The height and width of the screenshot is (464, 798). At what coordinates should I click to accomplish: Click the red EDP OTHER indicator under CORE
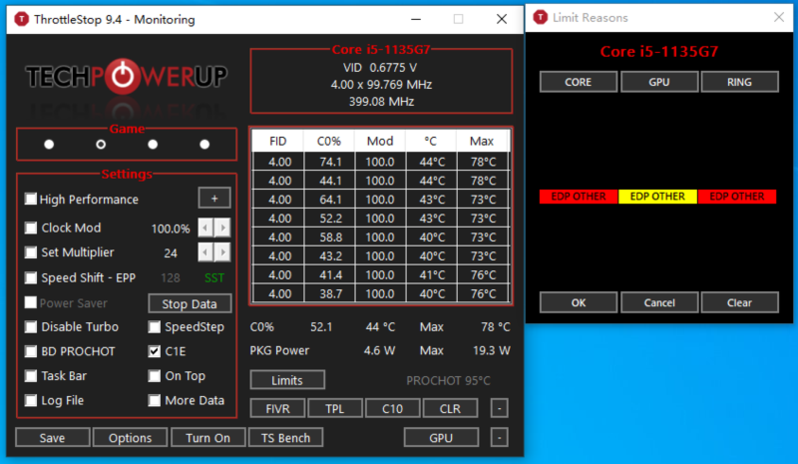click(579, 196)
